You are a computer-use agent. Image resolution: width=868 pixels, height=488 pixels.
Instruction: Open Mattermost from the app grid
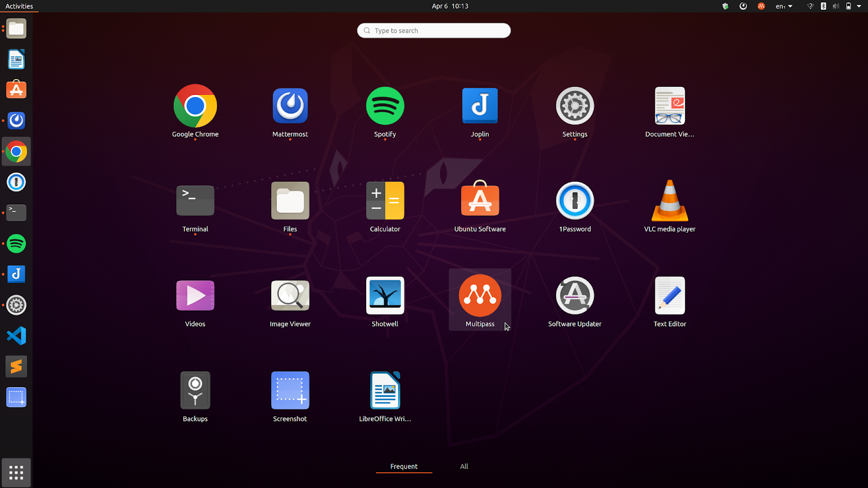pos(290,106)
